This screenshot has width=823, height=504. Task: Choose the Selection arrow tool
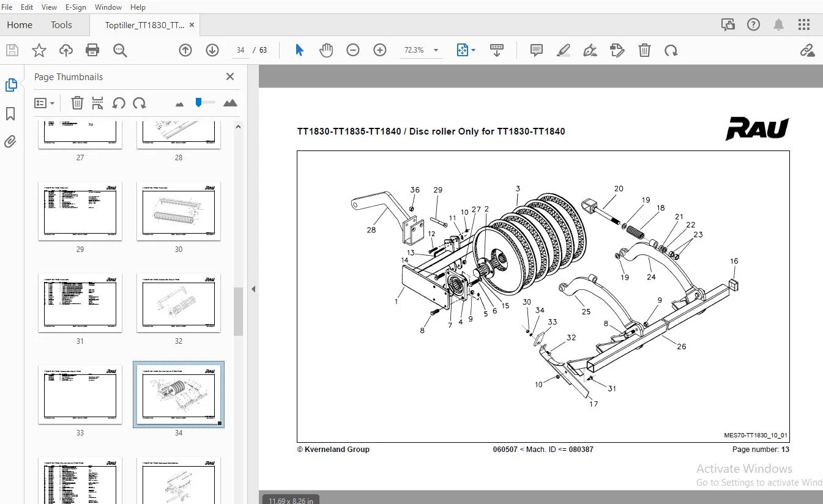pyautogui.click(x=299, y=50)
